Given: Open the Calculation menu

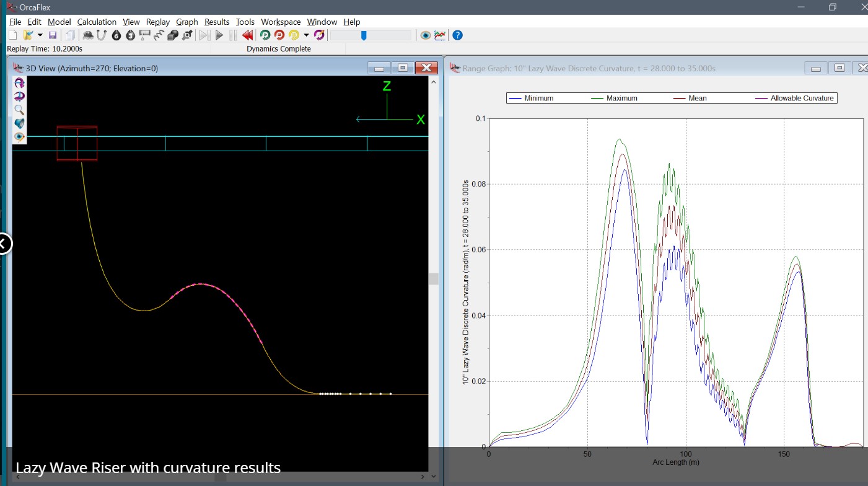Looking at the screenshot, I should (x=96, y=22).
